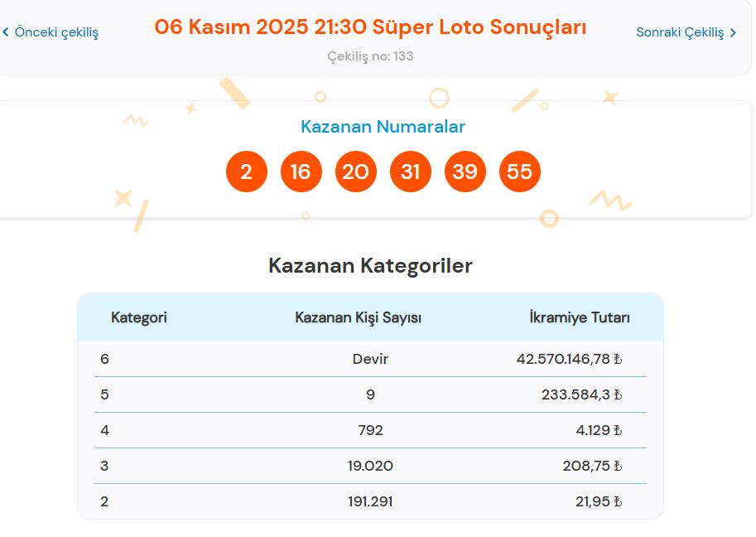Click the Kategori column header
756x537 pixels.
coord(139,317)
